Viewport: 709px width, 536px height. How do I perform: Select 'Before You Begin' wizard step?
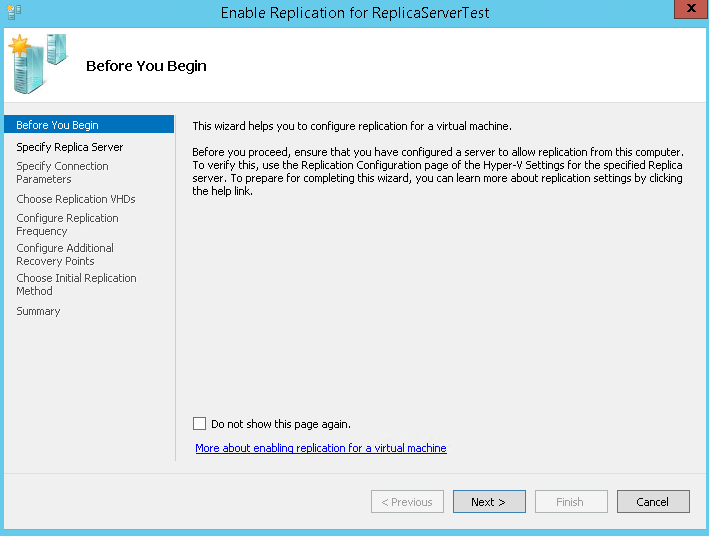pyautogui.click(x=89, y=124)
